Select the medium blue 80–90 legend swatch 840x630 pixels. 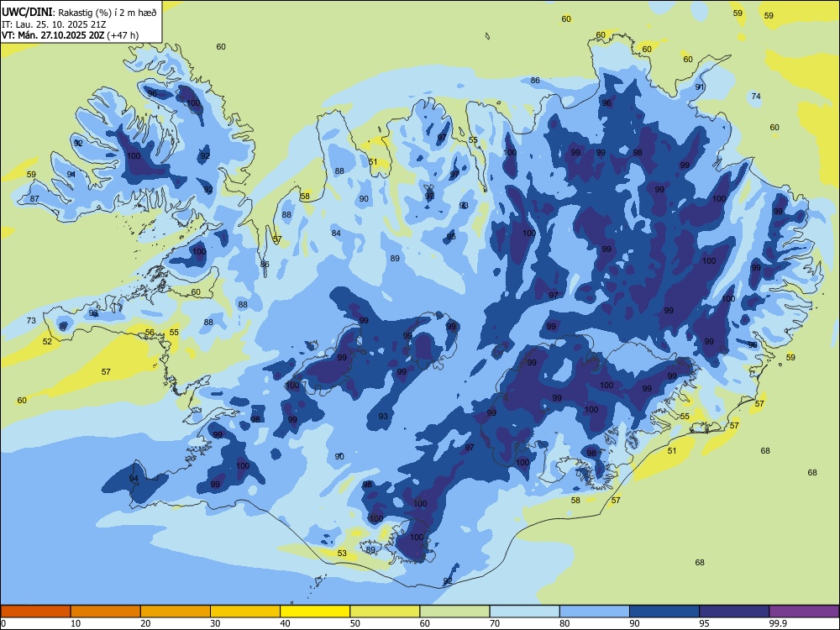tap(595, 612)
